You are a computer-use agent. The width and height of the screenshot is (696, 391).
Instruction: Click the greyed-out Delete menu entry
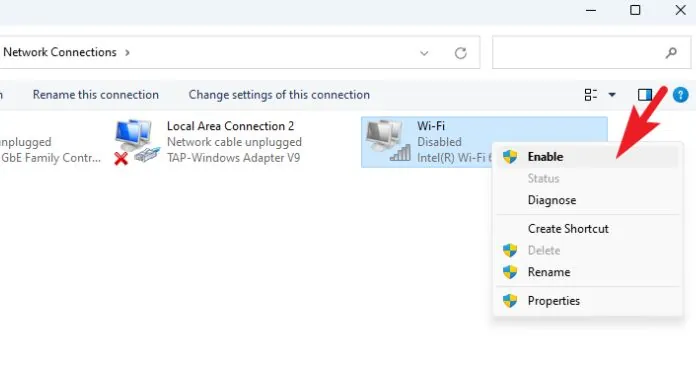(x=588, y=250)
